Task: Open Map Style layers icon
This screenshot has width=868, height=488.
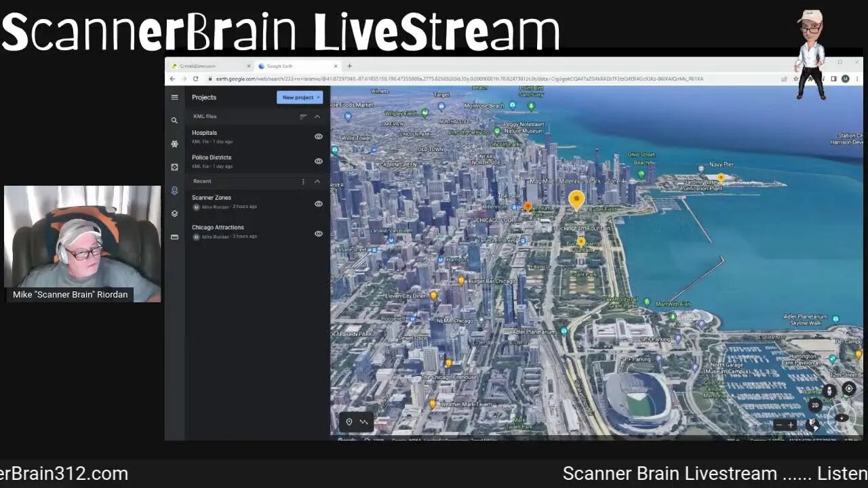Action: click(174, 213)
